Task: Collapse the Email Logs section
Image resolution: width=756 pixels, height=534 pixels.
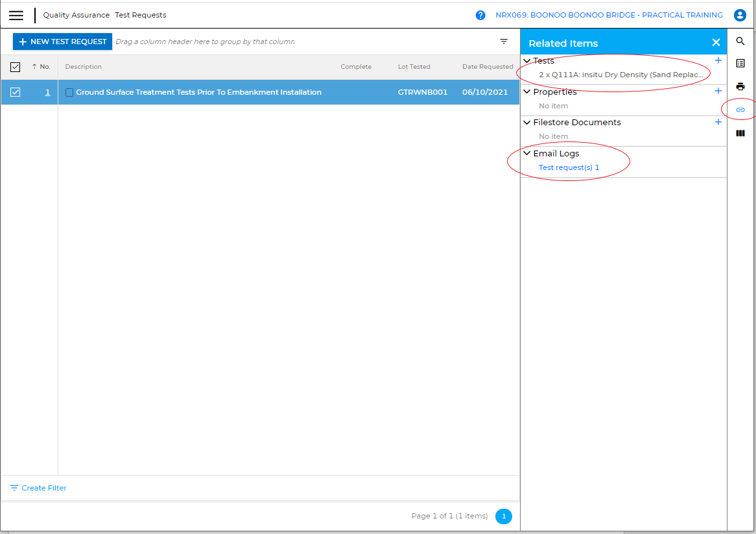Action: 527,154
